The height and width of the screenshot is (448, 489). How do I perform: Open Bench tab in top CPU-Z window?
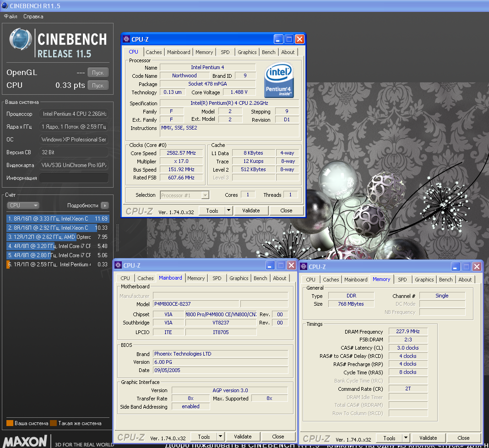[x=268, y=52]
